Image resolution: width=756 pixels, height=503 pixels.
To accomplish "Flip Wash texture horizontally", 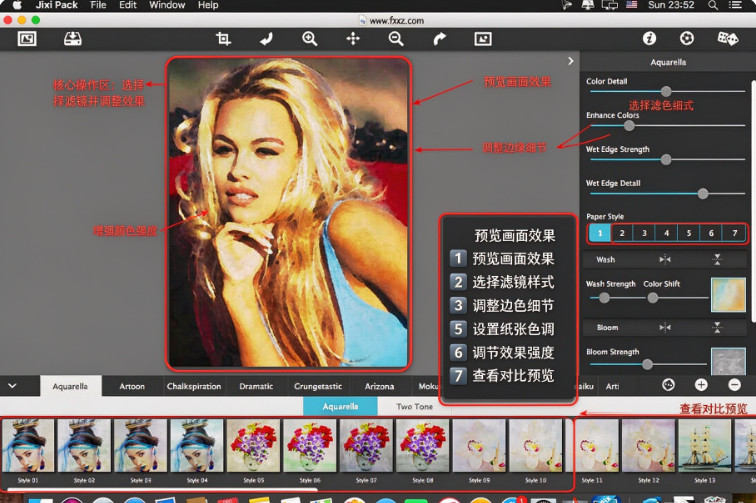I will point(665,259).
